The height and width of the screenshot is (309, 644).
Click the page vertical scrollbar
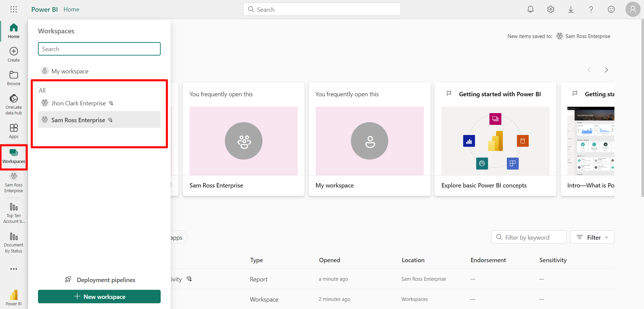click(642, 108)
